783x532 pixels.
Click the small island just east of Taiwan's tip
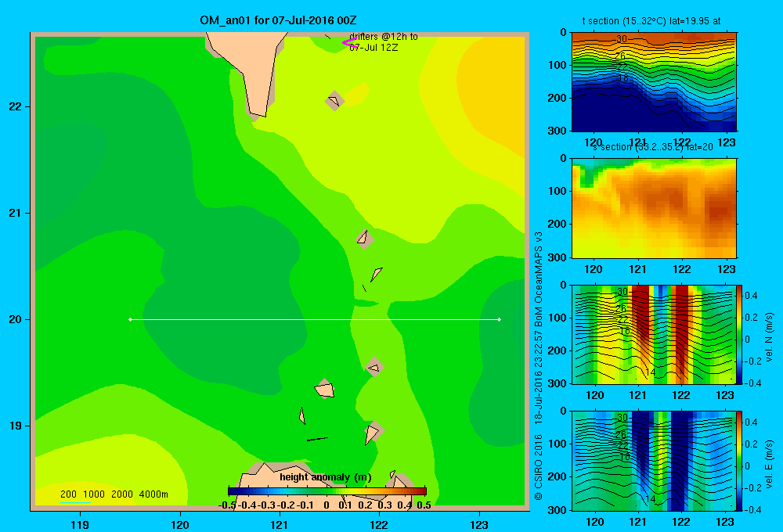click(334, 101)
